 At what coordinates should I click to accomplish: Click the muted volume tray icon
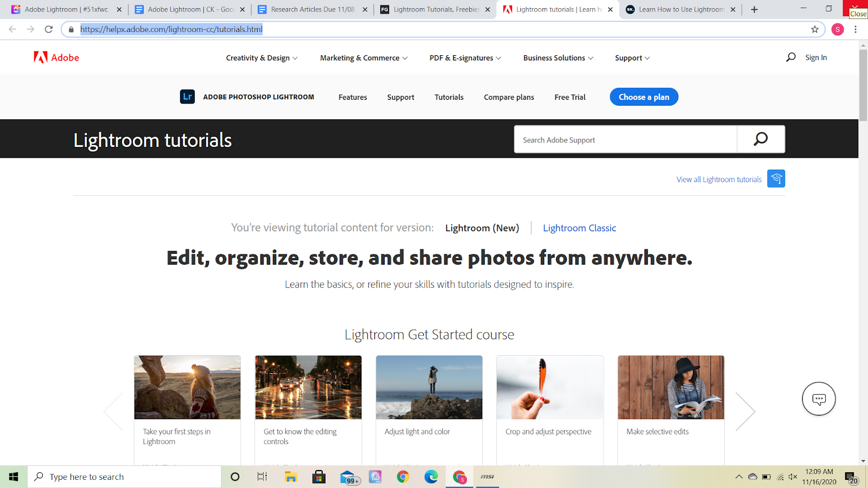(x=793, y=477)
